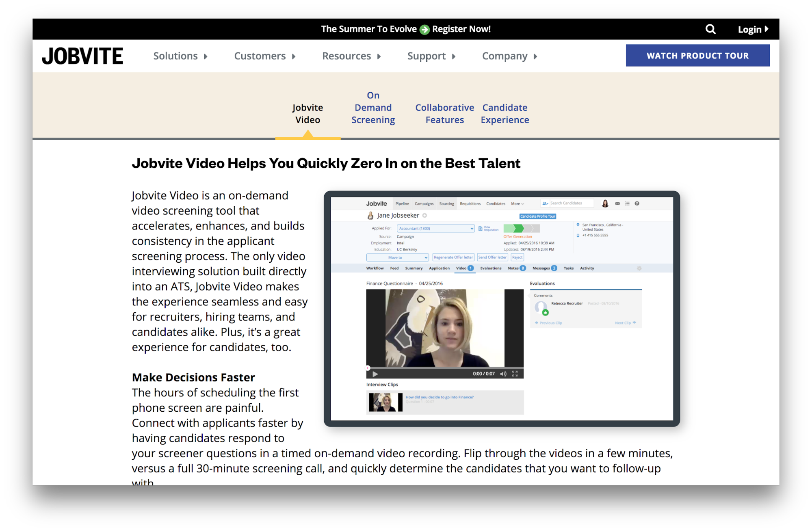Screen dimensions: 812x532
Task: Click the Reject button
Action: coord(517,257)
